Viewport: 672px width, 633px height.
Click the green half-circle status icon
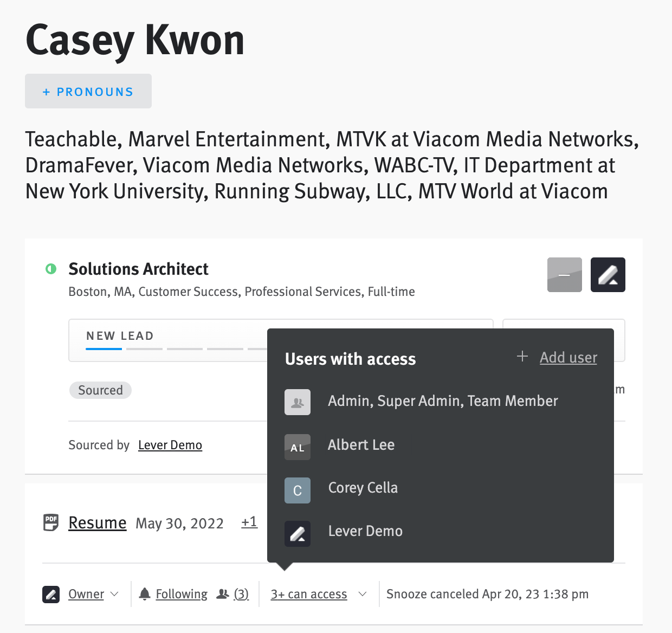click(51, 269)
